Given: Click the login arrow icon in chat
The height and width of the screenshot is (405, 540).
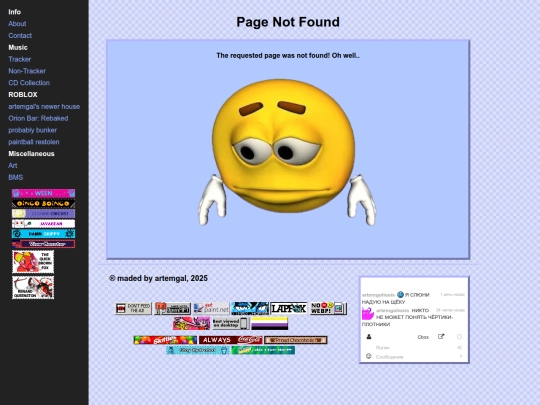Looking at the screenshot, I should pos(459,348).
